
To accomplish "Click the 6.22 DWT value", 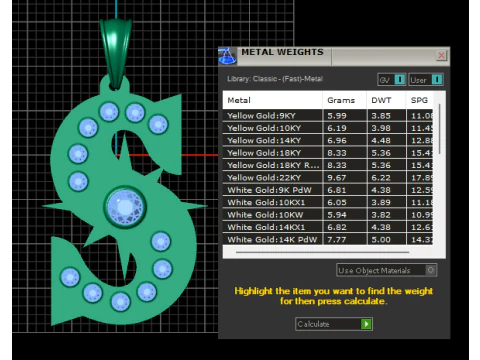I will tap(381, 178).
